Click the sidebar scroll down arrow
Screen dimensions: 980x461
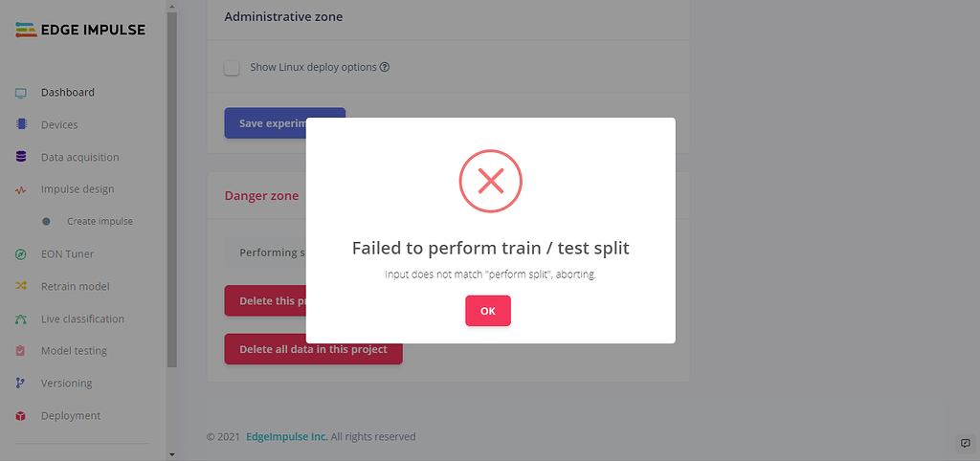point(171,453)
